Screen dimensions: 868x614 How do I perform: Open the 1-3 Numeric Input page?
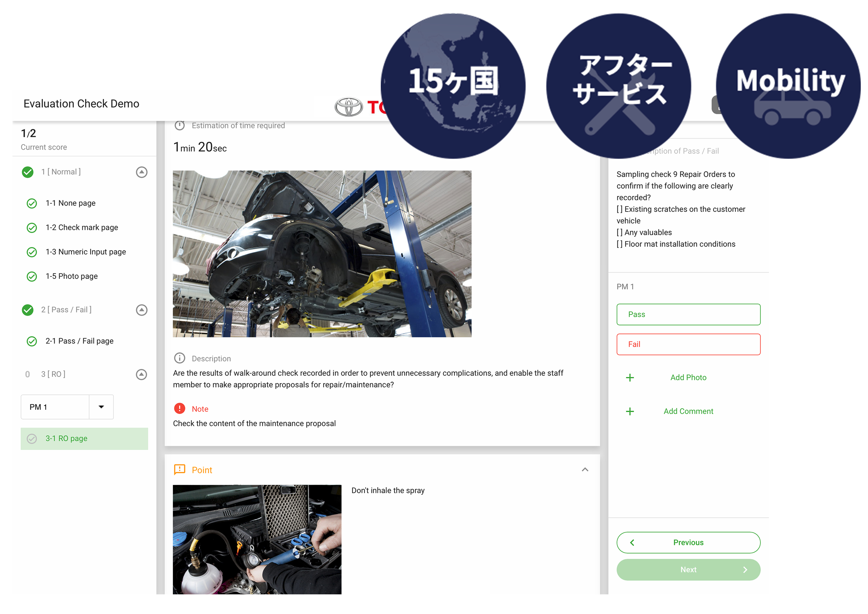[x=86, y=252]
